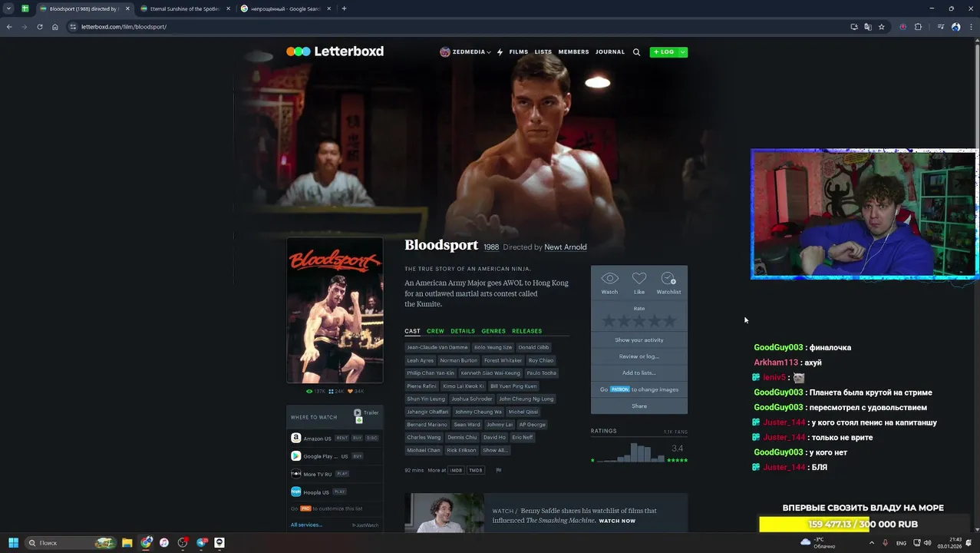Viewport: 980px width, 553px height.
Task: Rate the film using the star row
Action: coord(639,321)
